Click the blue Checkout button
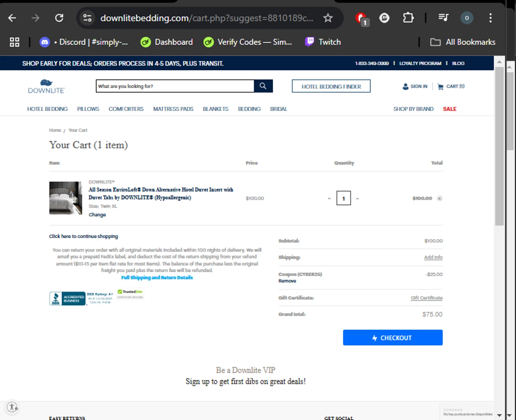Viewport: 516px width, 420px height. [x=393, y=338]
